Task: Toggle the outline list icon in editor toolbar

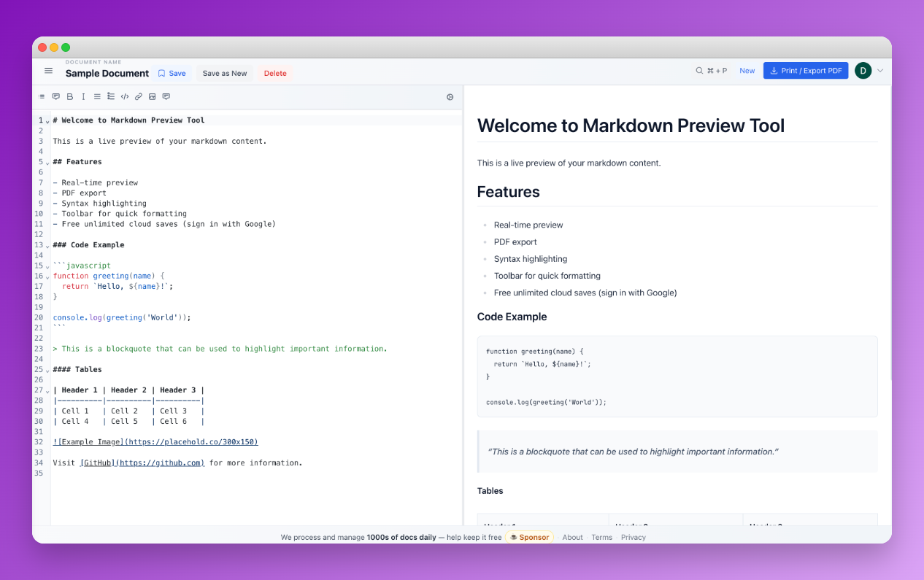Action: point(42,96)
